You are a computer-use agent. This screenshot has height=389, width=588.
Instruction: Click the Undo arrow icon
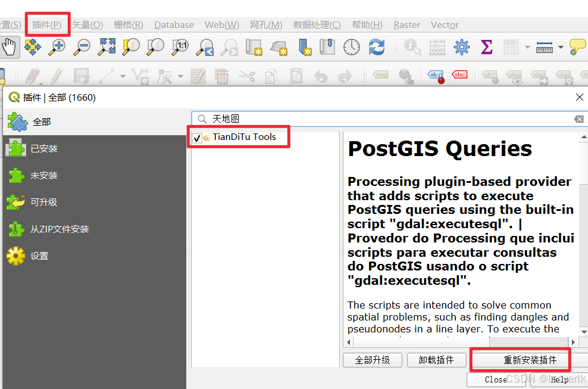(x=321, y=76)
